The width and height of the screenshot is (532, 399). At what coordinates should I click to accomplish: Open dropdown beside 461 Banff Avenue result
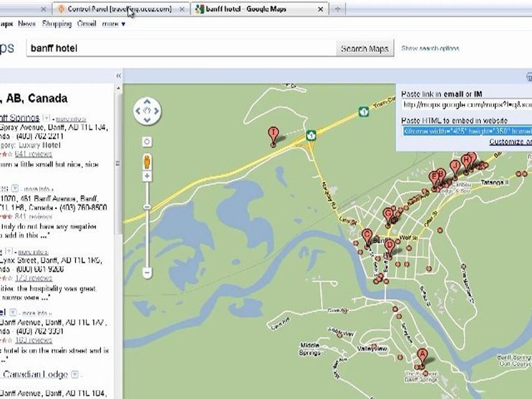click(14, 188)
